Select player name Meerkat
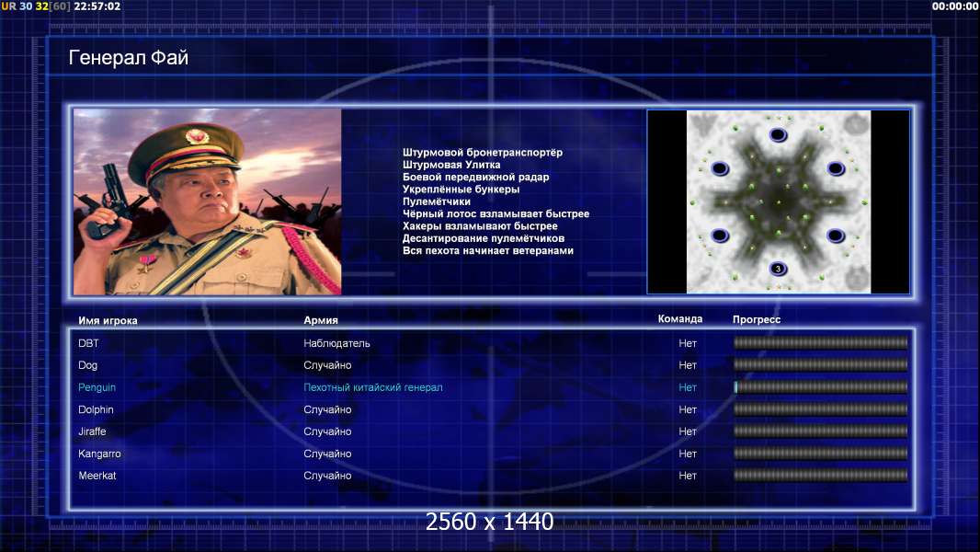Viewport: 980px width, 552px height. 97,476
